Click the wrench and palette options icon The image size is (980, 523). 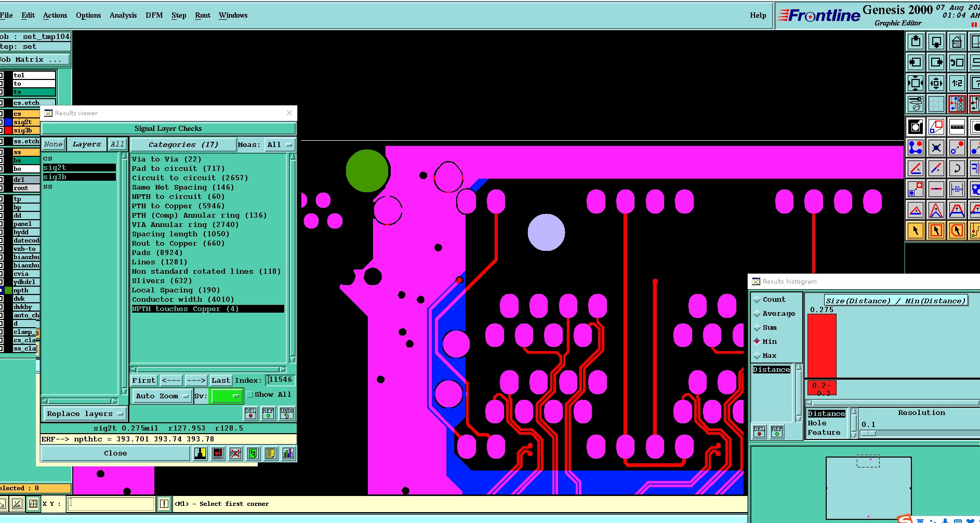(916, 103)
